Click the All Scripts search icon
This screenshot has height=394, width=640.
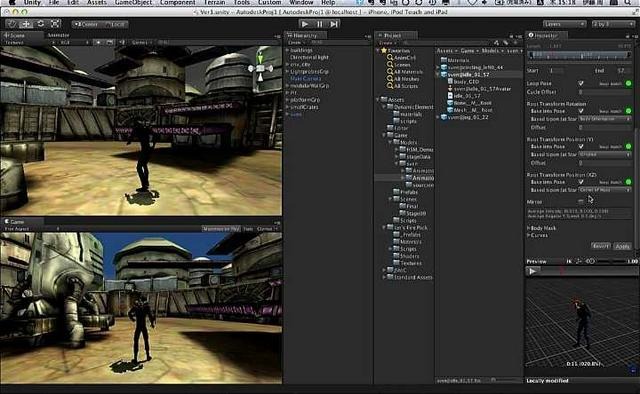coord(390,86)
